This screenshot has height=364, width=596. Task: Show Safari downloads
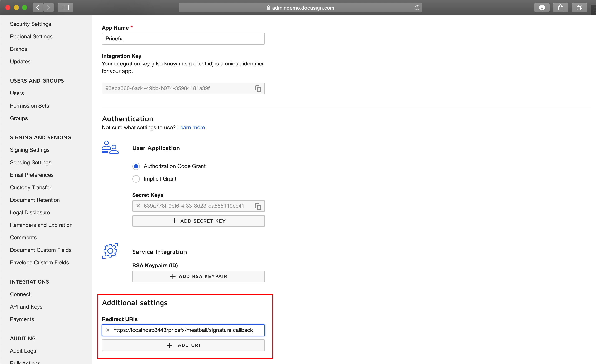pos(542,8)
